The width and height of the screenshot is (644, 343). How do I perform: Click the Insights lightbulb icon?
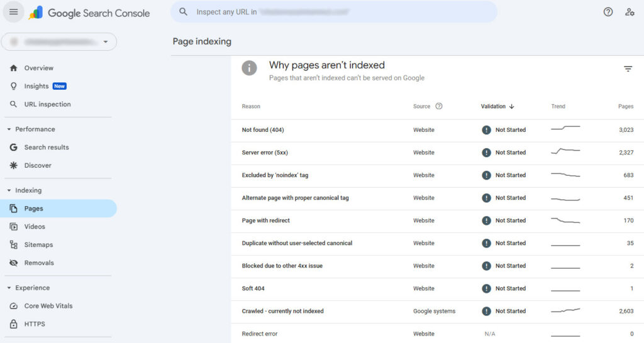pyautogui.click(x=14, y=86)
